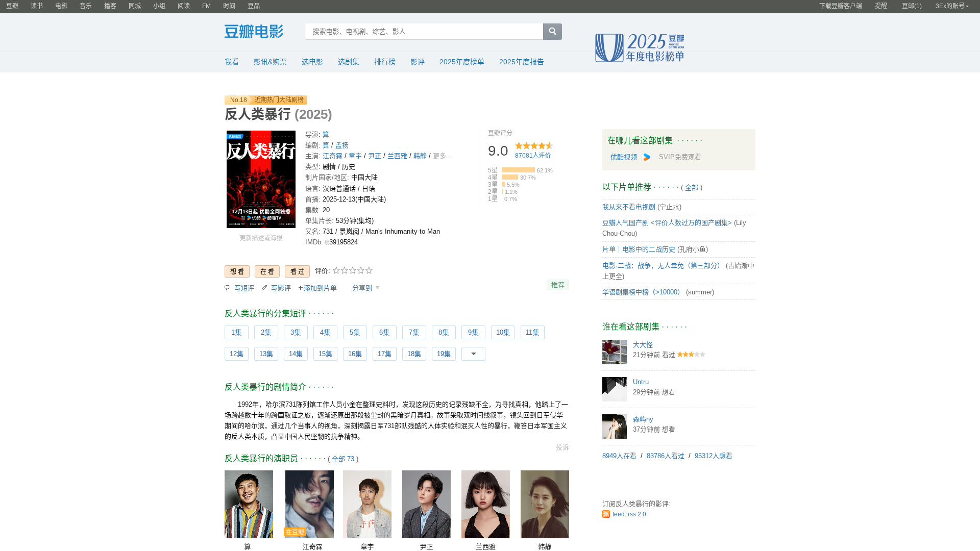Open screenwriter 孟扬's profile link
980x551 pixels.
tap(342, 145)
